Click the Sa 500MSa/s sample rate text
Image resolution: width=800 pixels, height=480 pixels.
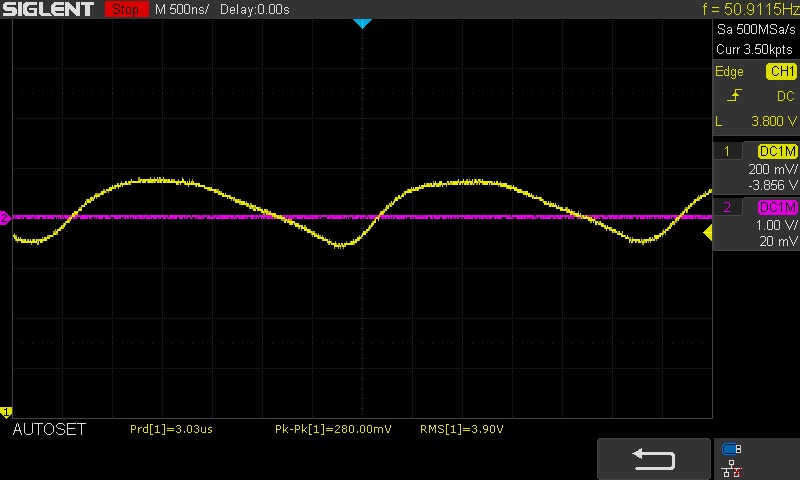click(x=756, y=30)
